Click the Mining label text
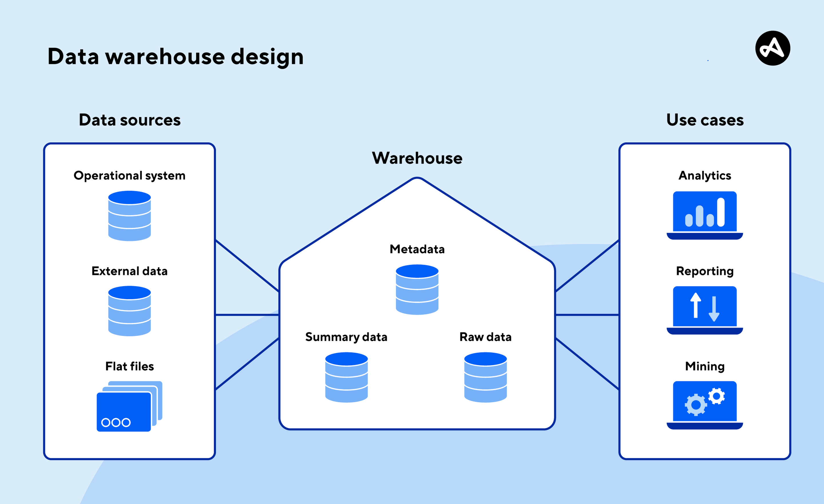This screenshot has height=504, width=824. (705, 366)
